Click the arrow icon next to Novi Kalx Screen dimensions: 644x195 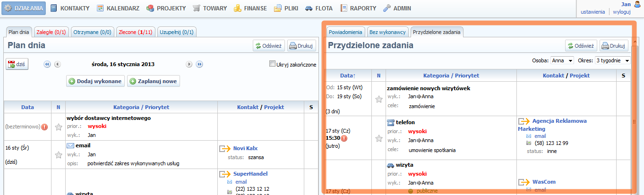pos(225,149)
